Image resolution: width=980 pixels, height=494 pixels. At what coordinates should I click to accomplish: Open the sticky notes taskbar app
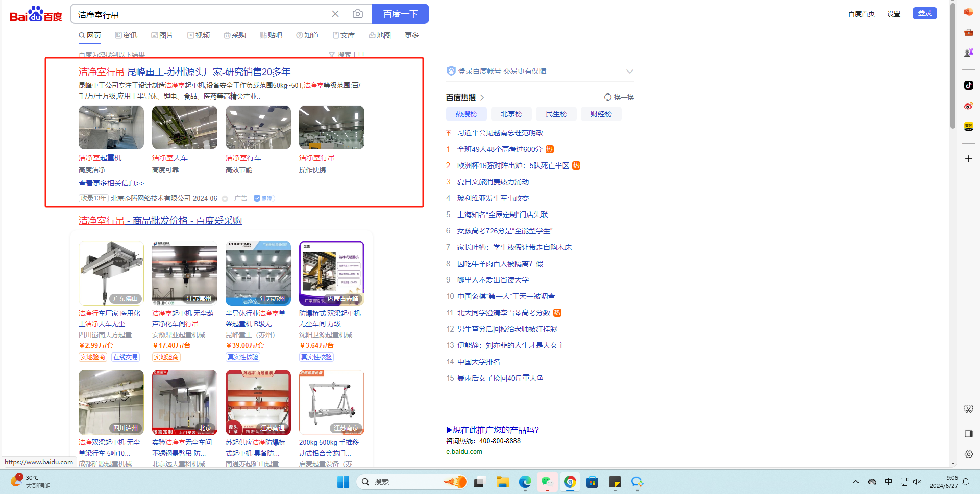[615, 482]
